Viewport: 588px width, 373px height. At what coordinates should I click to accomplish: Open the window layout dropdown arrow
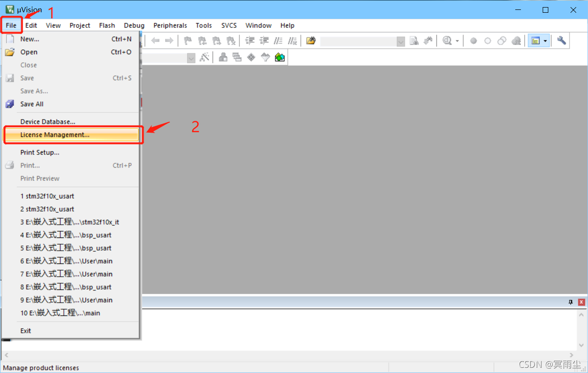coord(545,41)
